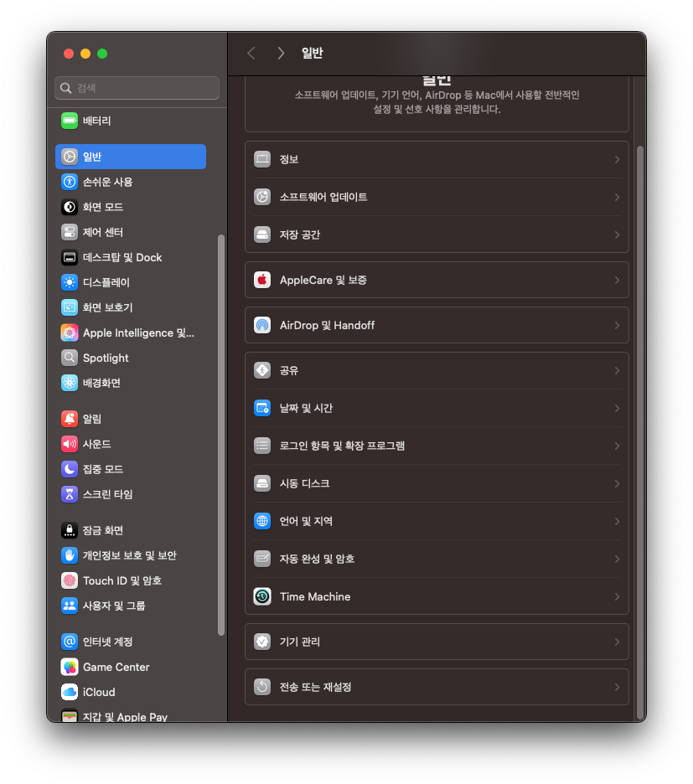Image resolution: width=693 pixels, height=784 pixels.
Task: Open the Time Machine text label
Action: 315,596
